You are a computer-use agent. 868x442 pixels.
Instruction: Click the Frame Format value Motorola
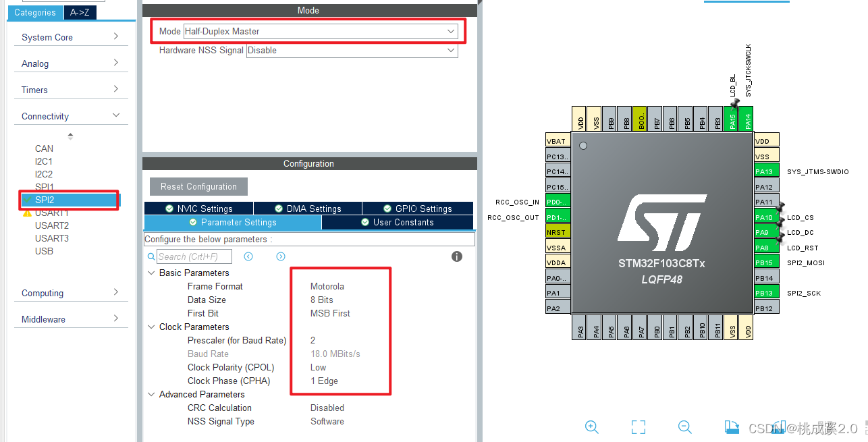pyautogui.click(x=327, y=286)
